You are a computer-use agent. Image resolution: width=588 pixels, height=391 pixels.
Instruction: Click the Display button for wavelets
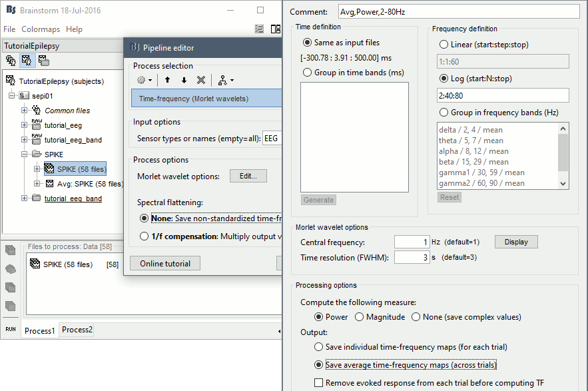[x=516, y=242]
